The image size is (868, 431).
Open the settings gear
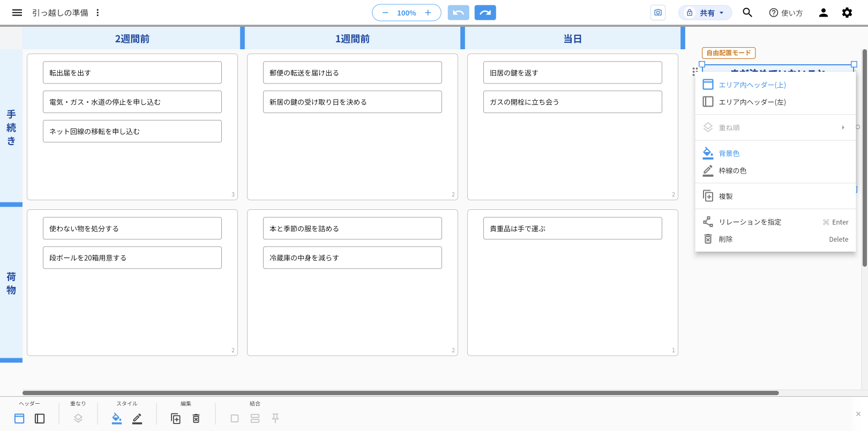pos(847,13)
